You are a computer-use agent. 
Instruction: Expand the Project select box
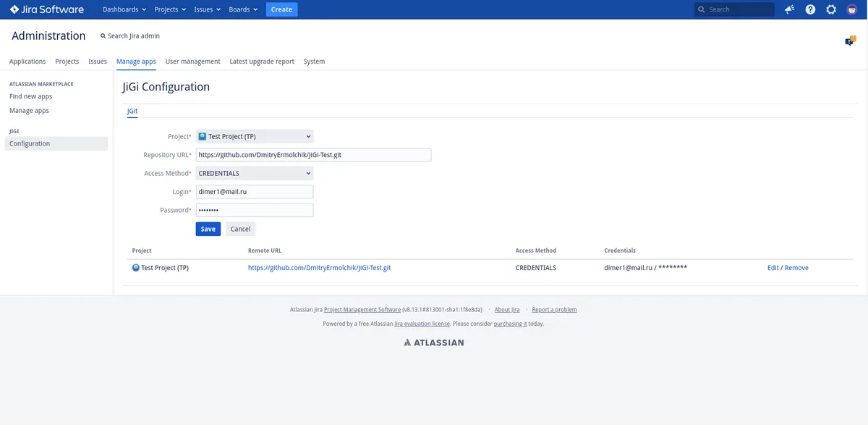255,136
